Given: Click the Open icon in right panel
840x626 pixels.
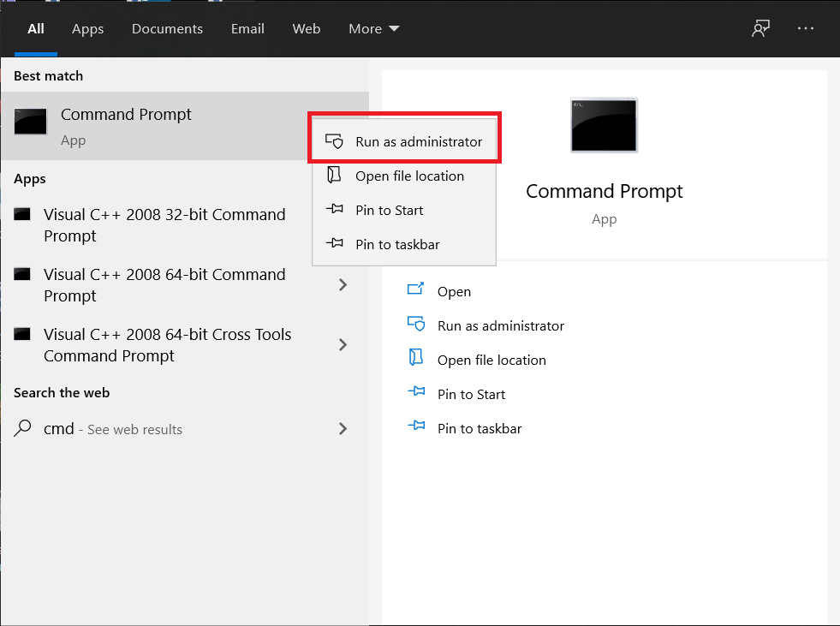Looking at the screenshot, I should click(x=416, y=290).
